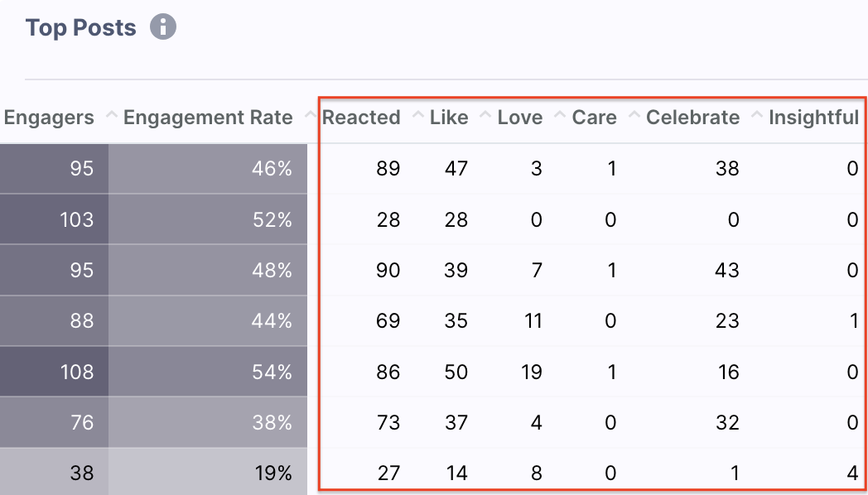Sort by the Engagers column header
868x495 pixels.
click(x=49, y=118)
